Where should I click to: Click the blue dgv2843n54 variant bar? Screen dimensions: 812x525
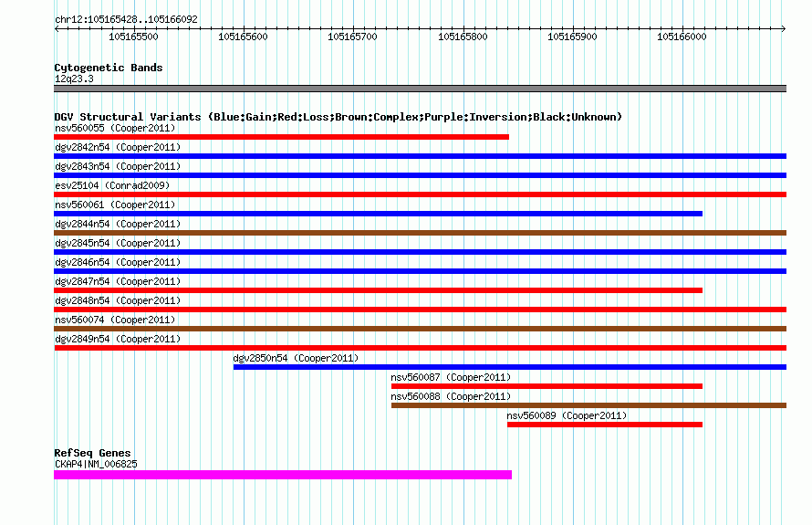pyautogui.click(x=420, y=175)
